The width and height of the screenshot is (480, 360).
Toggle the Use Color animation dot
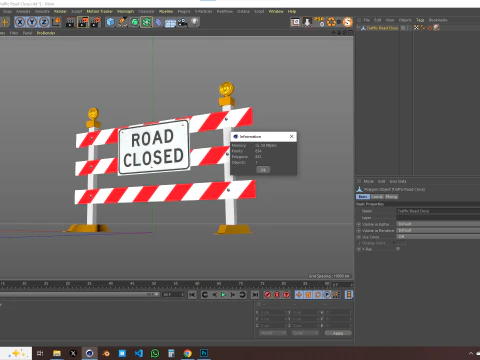[x=359, y=237]
